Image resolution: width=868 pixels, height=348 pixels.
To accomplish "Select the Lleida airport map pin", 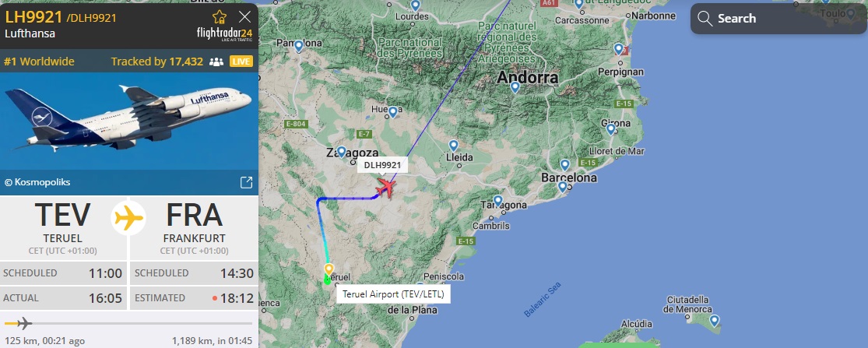I will (453, 146).
